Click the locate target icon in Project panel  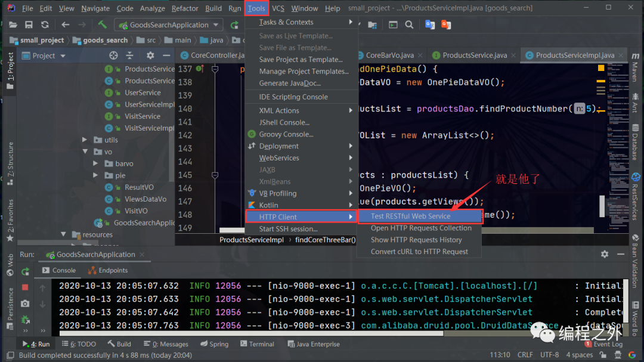pos(113,55)
